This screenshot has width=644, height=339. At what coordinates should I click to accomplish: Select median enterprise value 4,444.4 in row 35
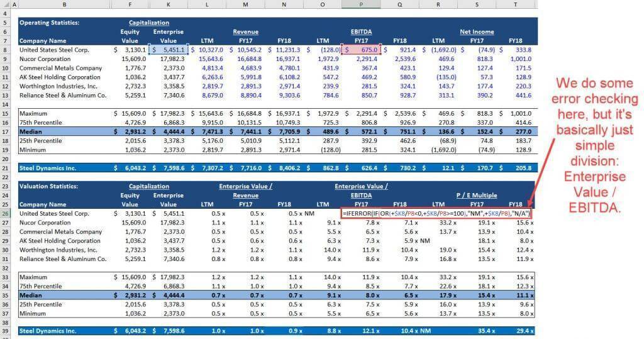[x=169, y=295]
